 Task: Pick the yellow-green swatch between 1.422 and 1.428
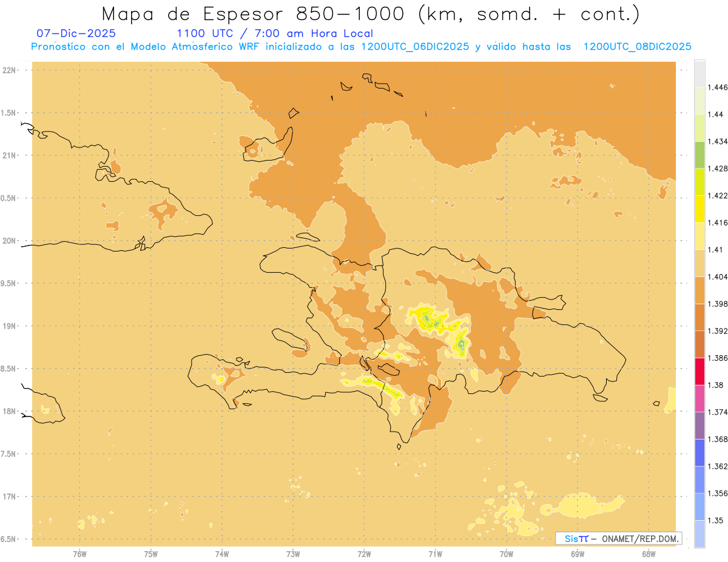click(699, 182)
